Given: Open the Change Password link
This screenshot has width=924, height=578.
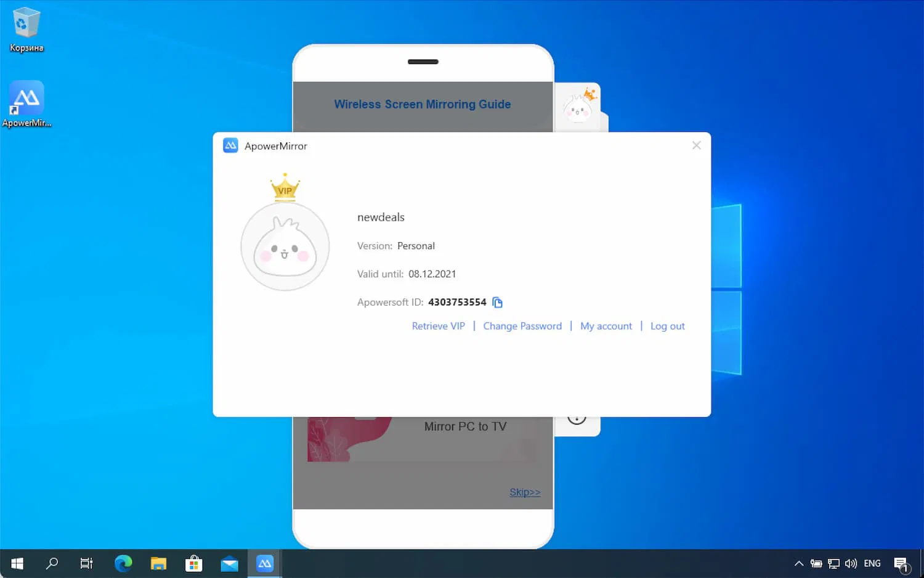Looking at the screenshot, I should pos(522,326).
